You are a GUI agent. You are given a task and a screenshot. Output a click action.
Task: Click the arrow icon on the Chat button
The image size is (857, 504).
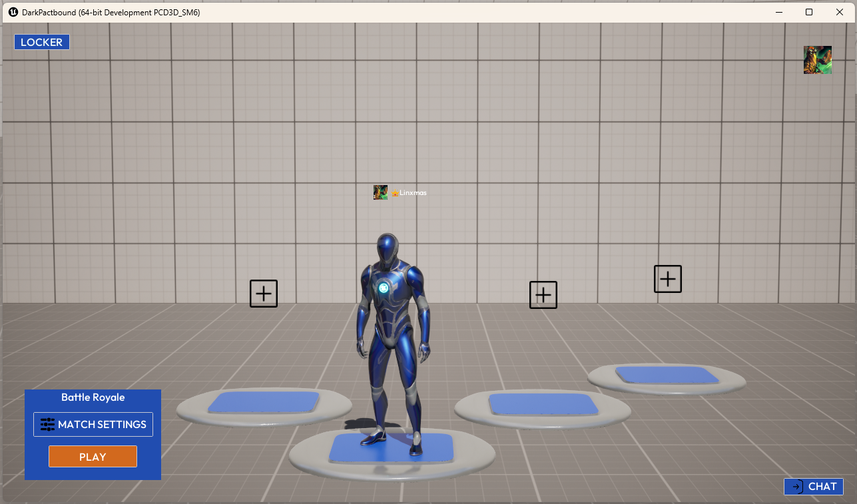[x=796, y=487]
